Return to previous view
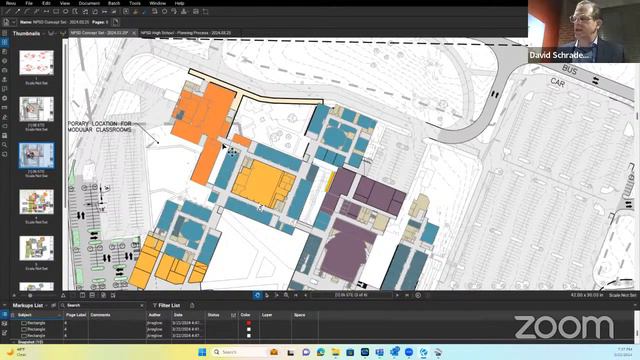Image resolution: width=640 pixels, height=360 pixels. [x=418, y=295]
